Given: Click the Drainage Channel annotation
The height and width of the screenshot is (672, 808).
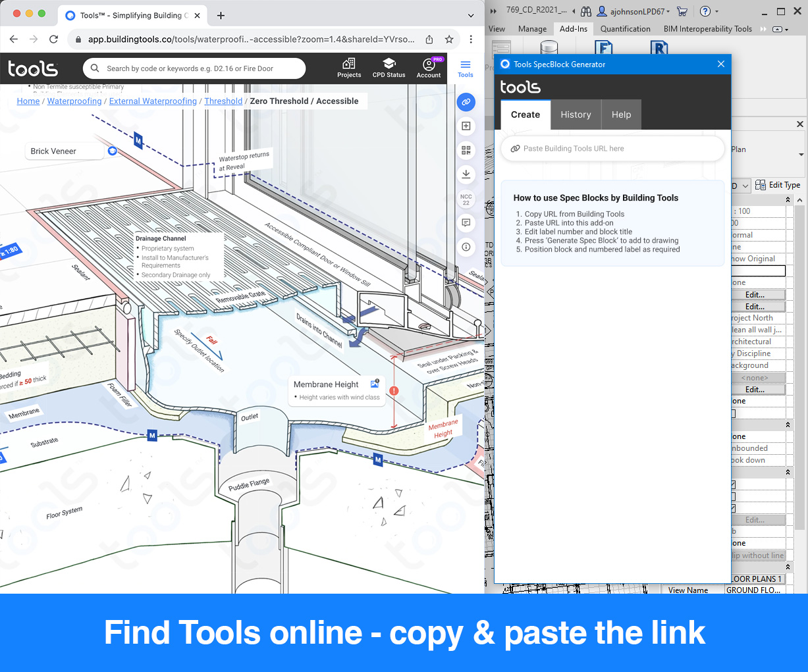Looking at the screenshot, I should [x=178, y=257].
